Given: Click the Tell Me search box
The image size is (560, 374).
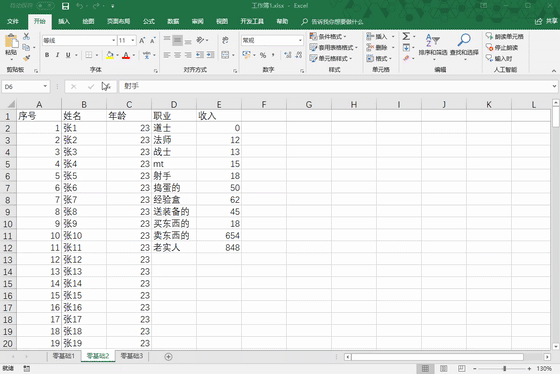Looking at the screenshot, I should tap(332, 22).
